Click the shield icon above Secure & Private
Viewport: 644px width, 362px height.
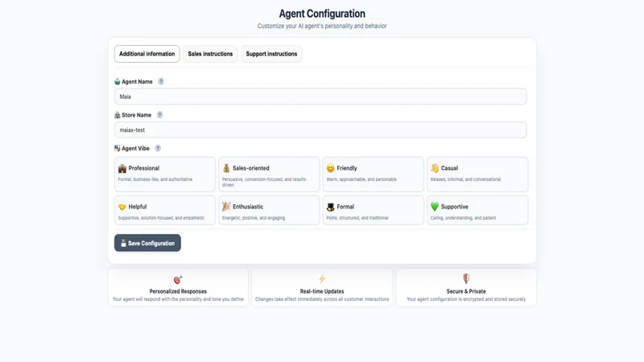pyautogui.click(x=466, y=278)
